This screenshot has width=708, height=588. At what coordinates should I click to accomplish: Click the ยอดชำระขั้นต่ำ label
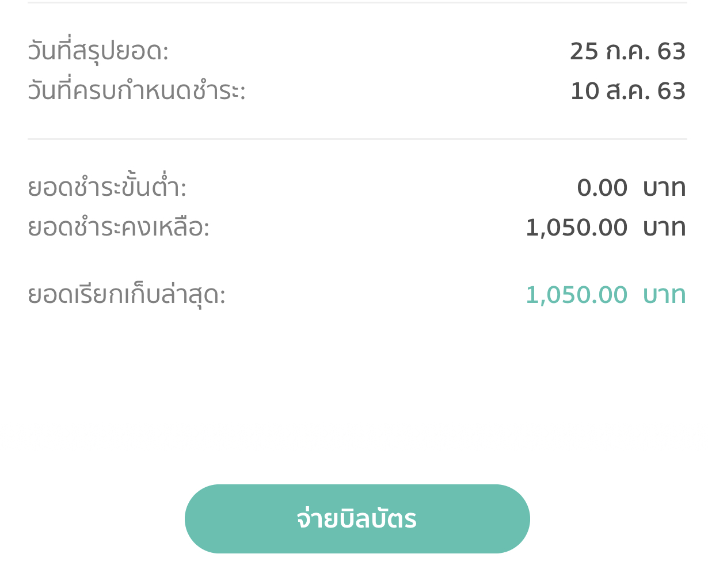(107, 188)
